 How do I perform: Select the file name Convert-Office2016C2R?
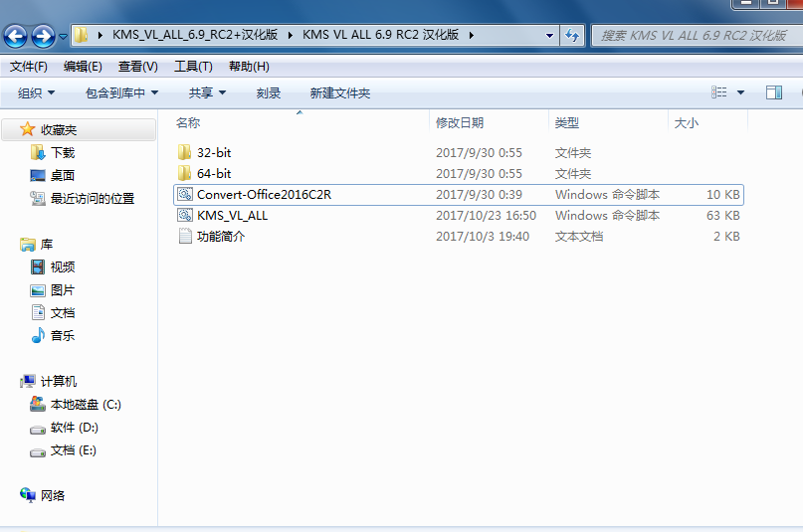[x=264, y=195]
